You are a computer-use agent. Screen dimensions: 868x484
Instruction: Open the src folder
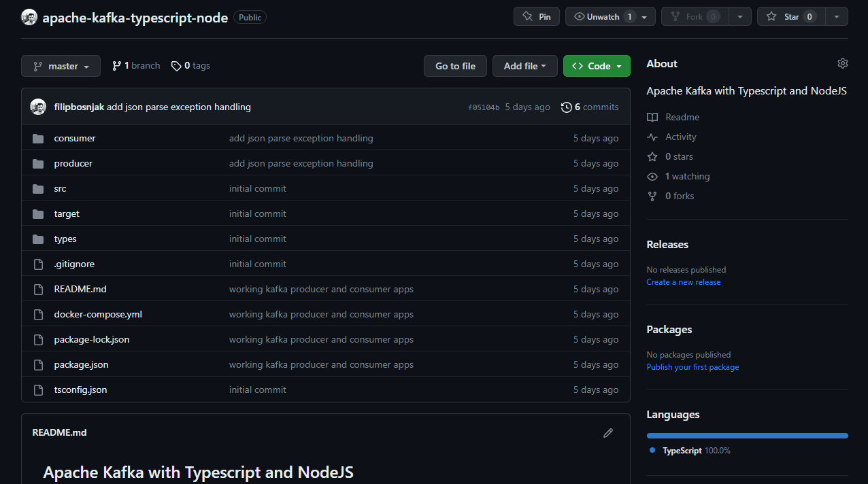61,189
